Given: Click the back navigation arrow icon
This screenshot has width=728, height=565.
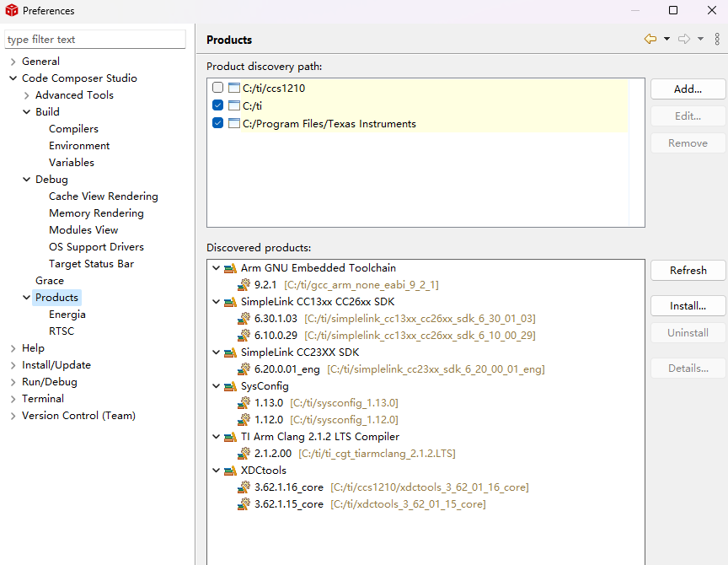Looking at the screenshot, I should (650, 39).
